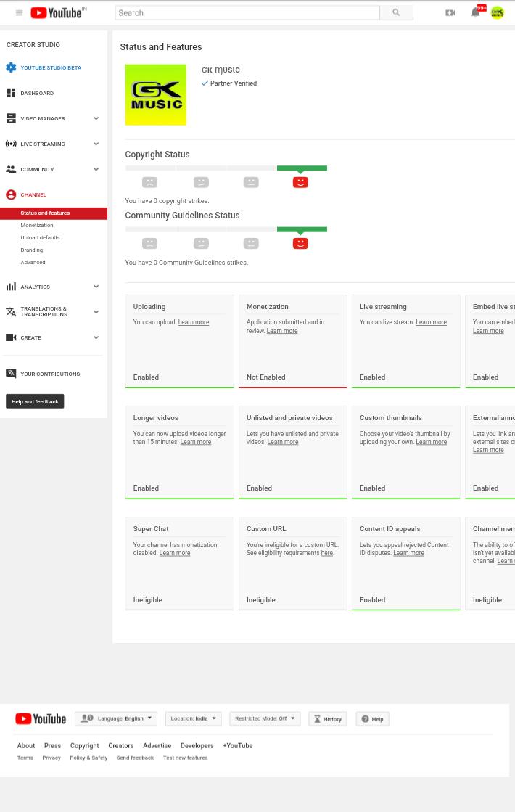Click the Channel person icon
This screenshot has width=515, height=812.
[11, 194]
